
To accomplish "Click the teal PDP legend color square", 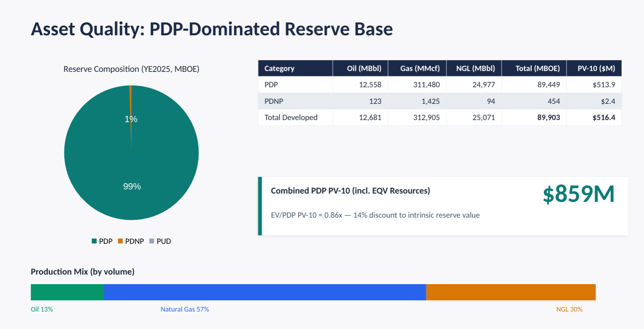I will point(94,241).
